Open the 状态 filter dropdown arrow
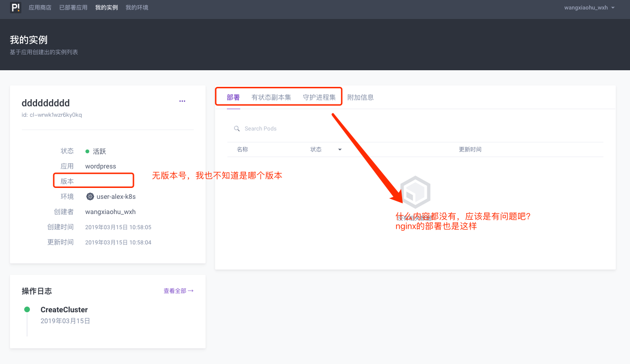 [x=339, y=149]
